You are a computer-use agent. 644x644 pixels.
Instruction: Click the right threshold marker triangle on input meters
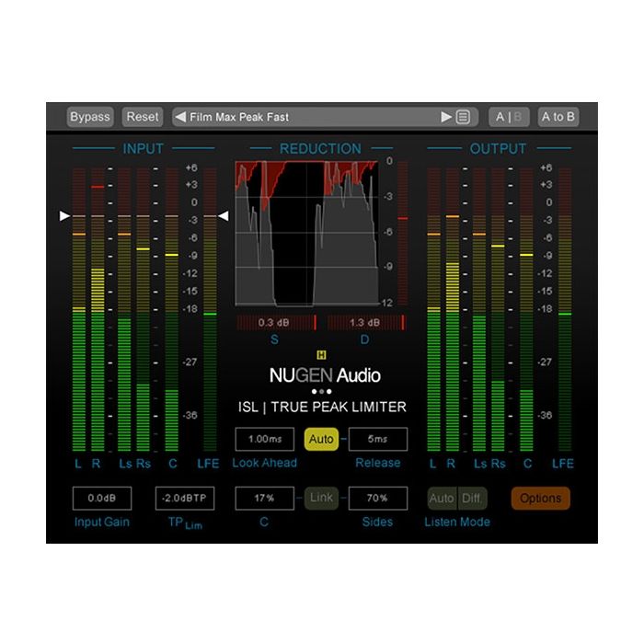223,215
